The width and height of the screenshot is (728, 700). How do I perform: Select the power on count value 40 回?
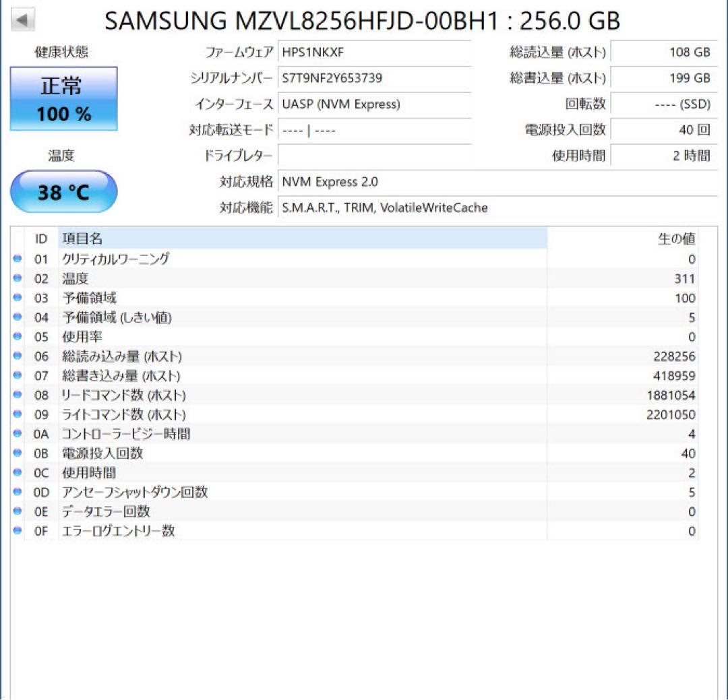pyautogui.click(x=664, y=129)
